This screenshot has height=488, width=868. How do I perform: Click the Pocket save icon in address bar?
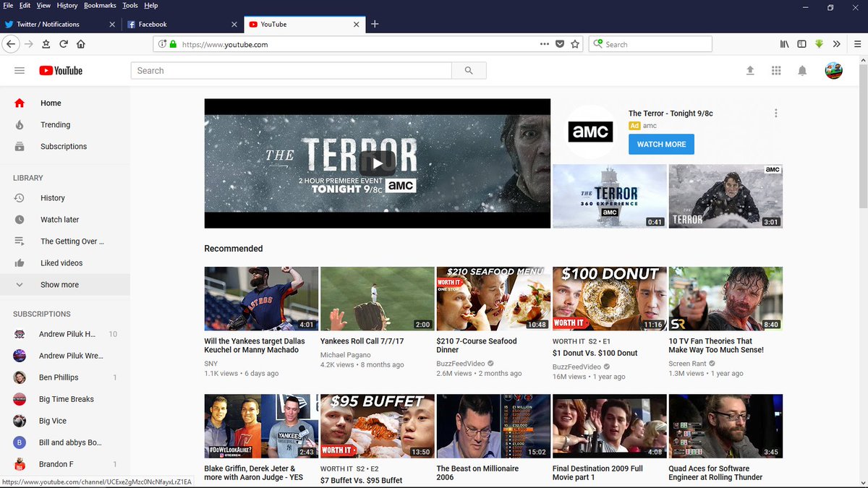[560, 44]
